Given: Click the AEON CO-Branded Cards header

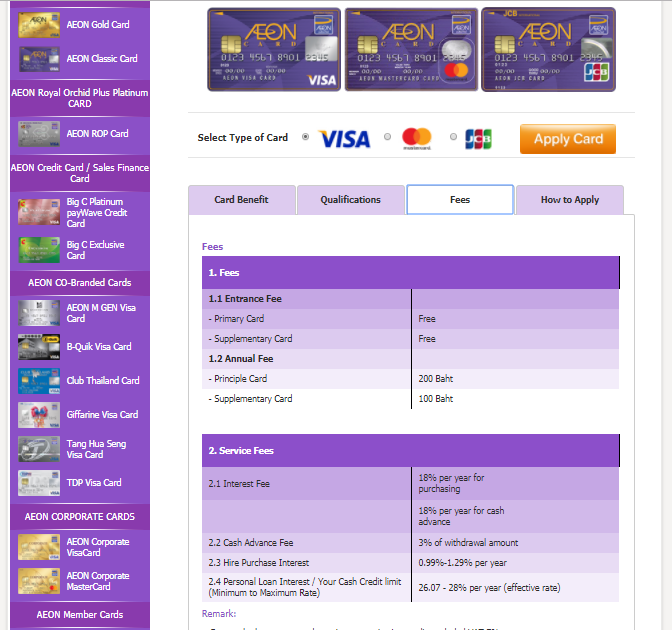Looking at the screenshot, I should click(x=80, y=283).
